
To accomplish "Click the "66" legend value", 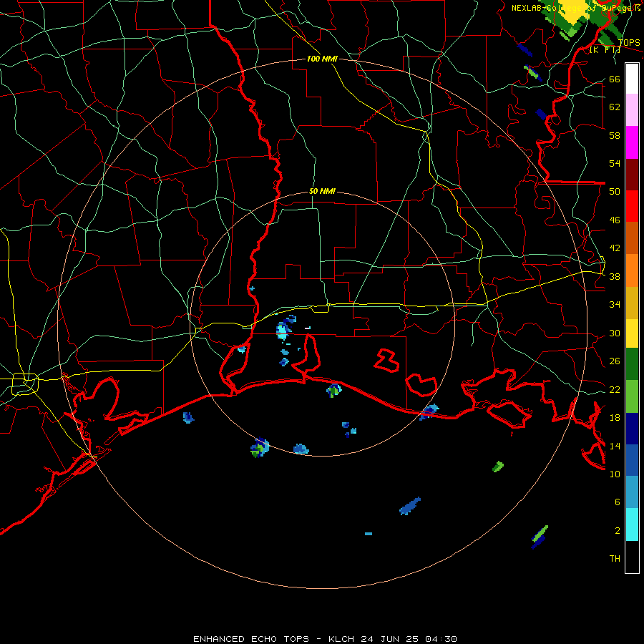I will pyautogui.click(x=615, y=79).
